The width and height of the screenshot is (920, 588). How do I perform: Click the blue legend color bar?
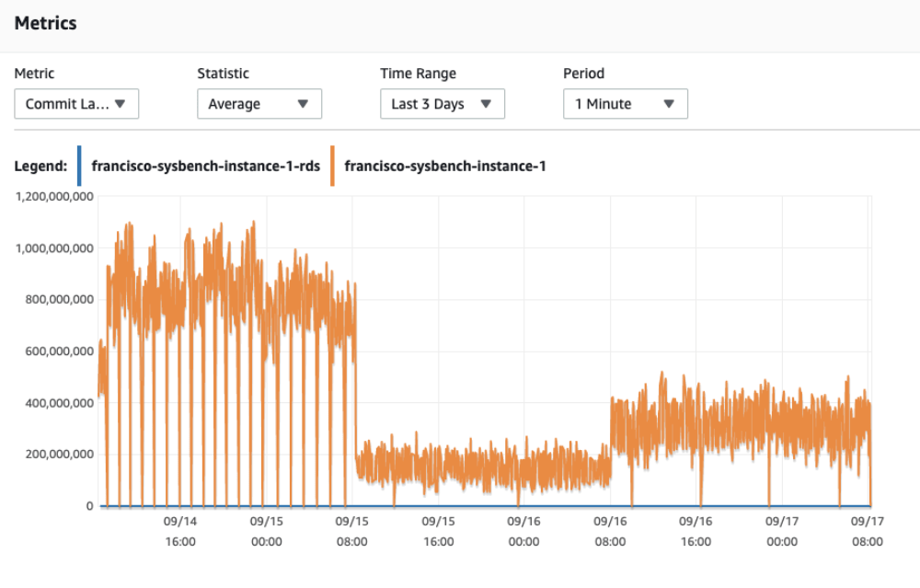click(77, 166)
